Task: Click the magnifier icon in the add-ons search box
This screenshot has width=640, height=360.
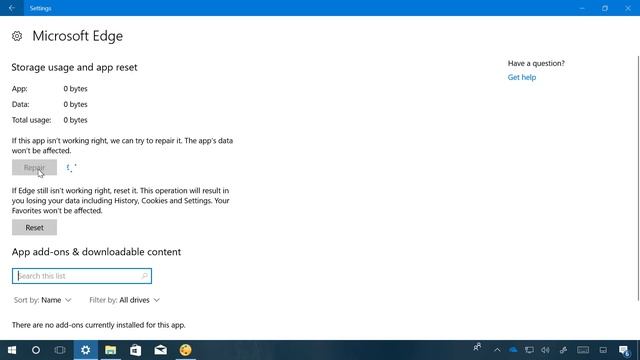Action: pyautogui.click(x=144, y=276)
